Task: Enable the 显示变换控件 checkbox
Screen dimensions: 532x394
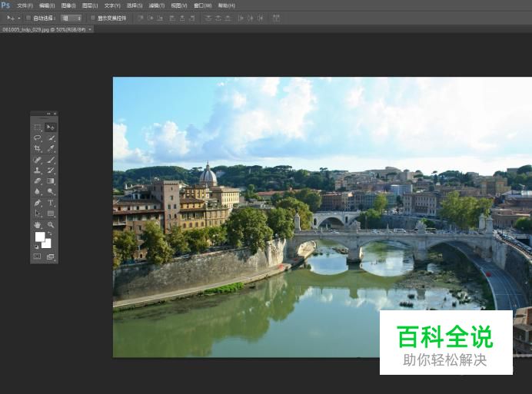Action: (x=92, y=18)
